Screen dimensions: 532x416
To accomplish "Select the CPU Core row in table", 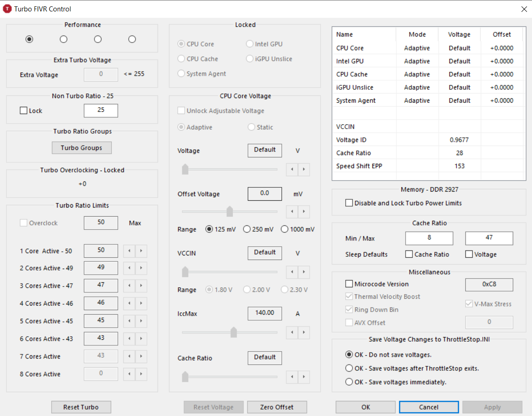I will 429,48.
